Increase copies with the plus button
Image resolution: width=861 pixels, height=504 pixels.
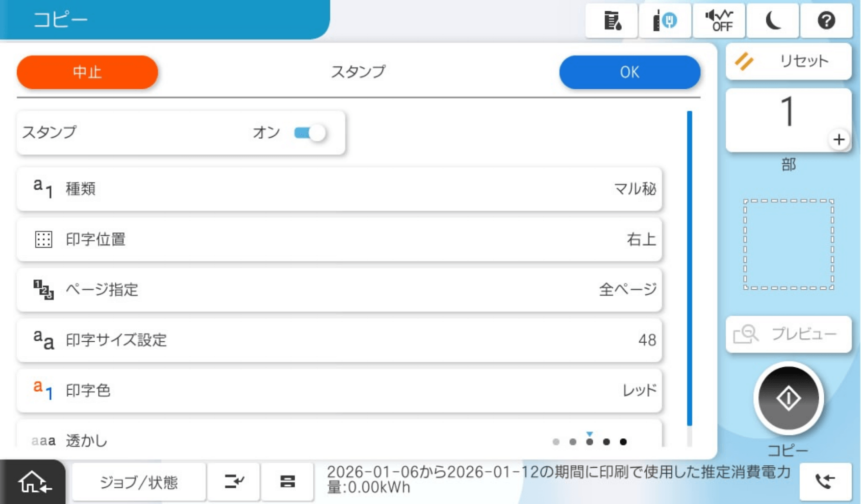(x=839, y=140)
